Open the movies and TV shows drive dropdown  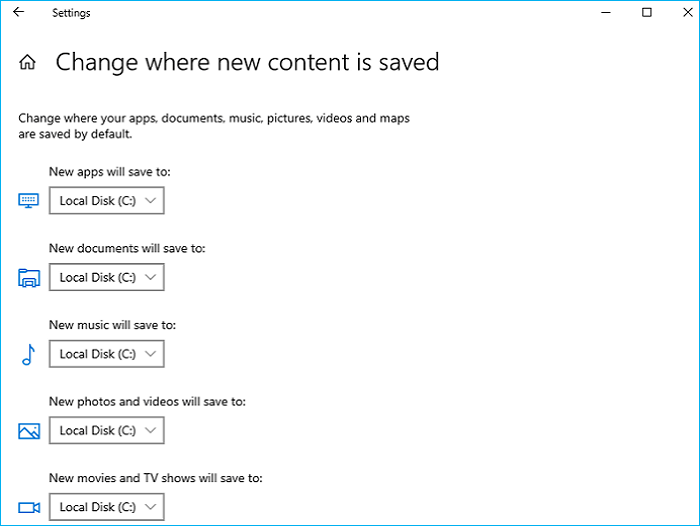(106, 507)
